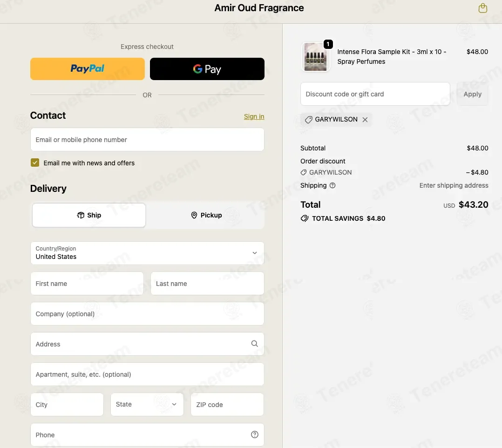Click the TOTAL SAVINGS $4.80 text
This screenshot has width=502, height=448.
[x=349, y=218]
